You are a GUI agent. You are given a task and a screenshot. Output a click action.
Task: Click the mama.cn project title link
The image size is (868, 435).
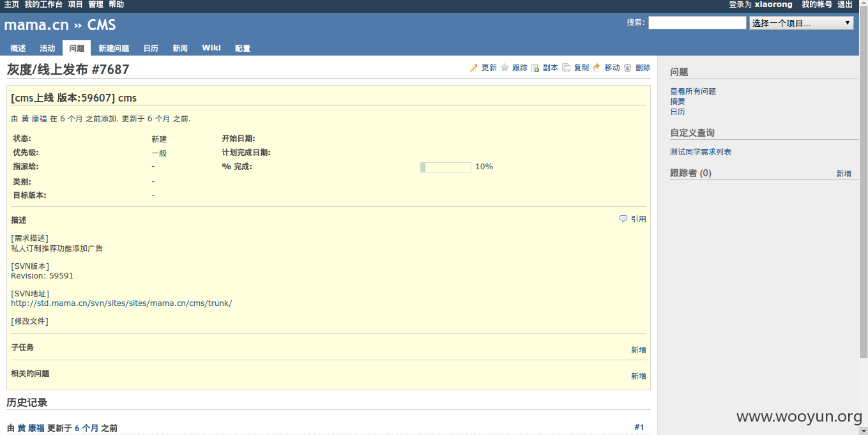point(36,26)
